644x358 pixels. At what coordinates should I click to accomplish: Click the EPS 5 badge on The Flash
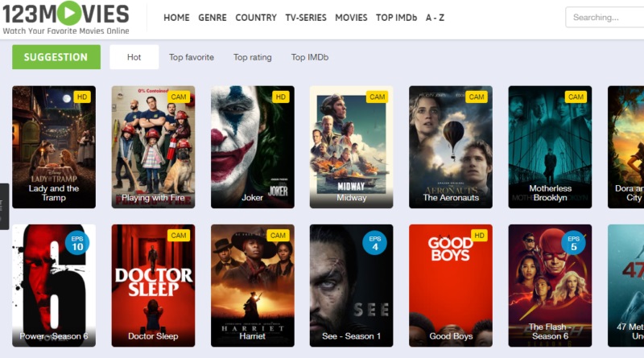point(573,243)
